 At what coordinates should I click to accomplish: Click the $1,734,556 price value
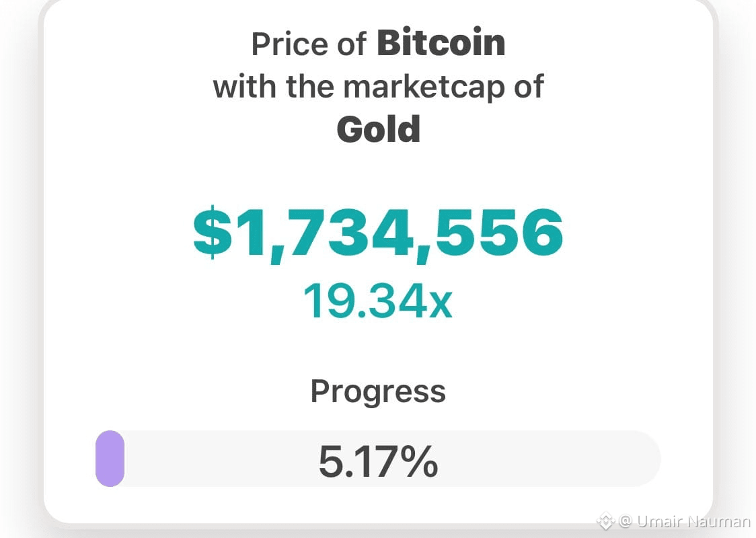pyautogui.click(x=378, y=234)
